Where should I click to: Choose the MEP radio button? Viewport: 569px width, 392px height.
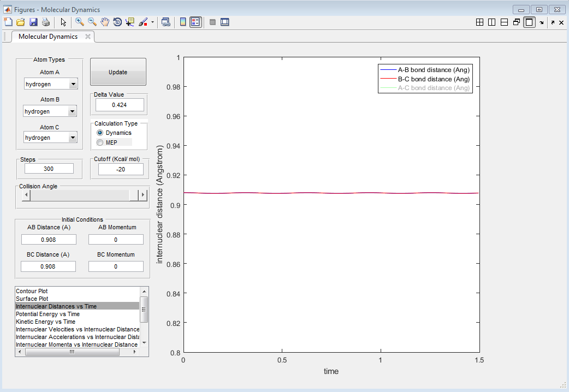pos(100,142)
